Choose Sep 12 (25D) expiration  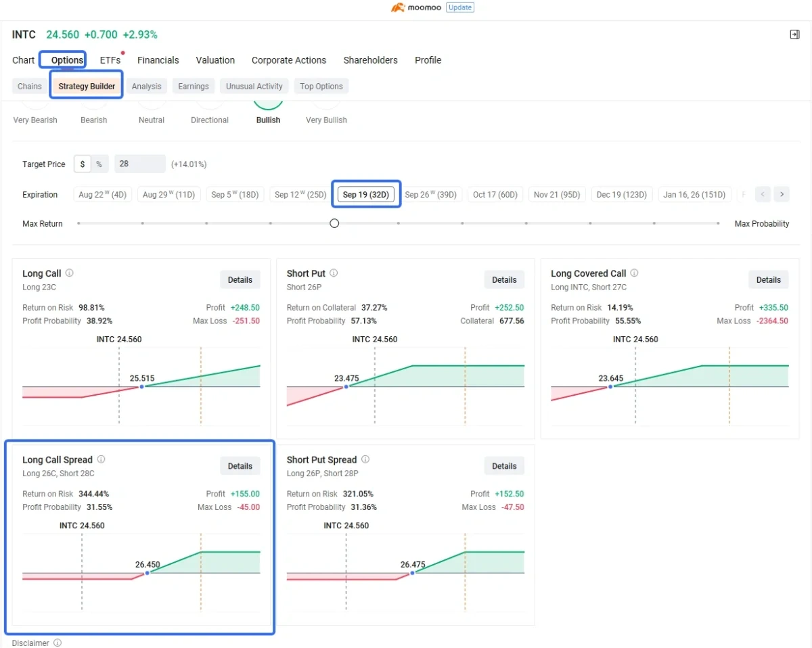[x=300, y=195]
